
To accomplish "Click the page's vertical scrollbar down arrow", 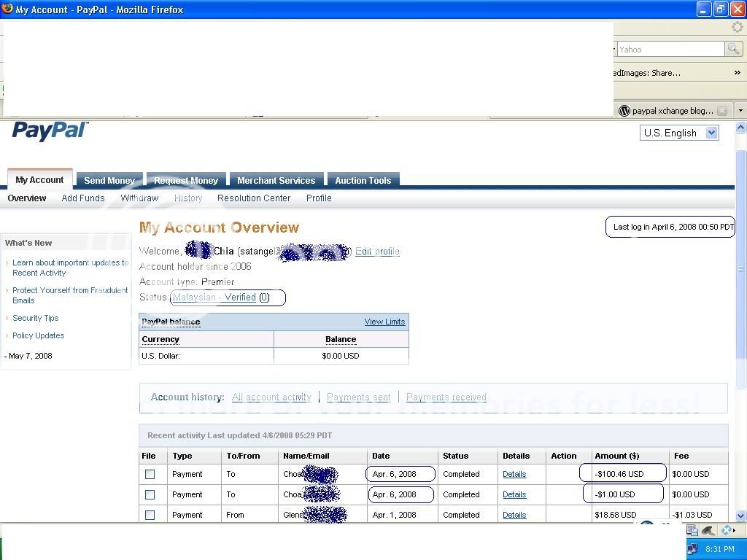I will click(740, 515).
